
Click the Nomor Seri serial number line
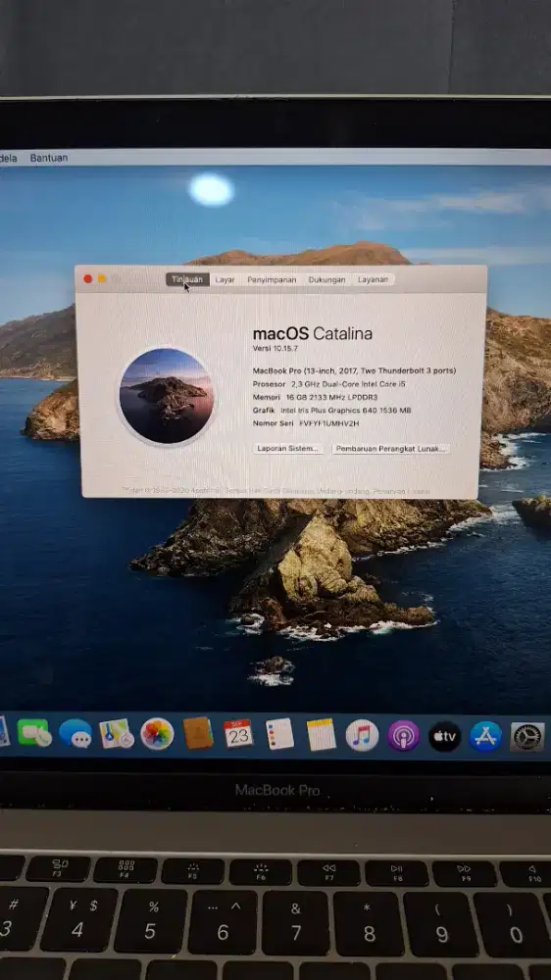point(307,423)
